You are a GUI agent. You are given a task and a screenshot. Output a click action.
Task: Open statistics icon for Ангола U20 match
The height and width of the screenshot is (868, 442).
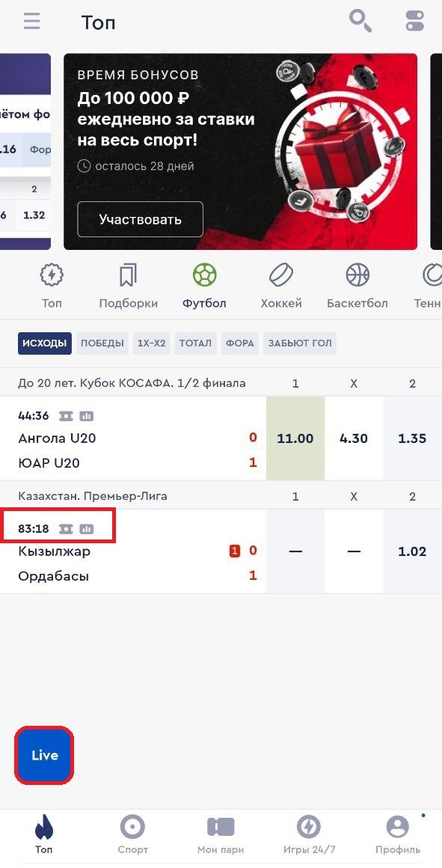click(86, 416)
